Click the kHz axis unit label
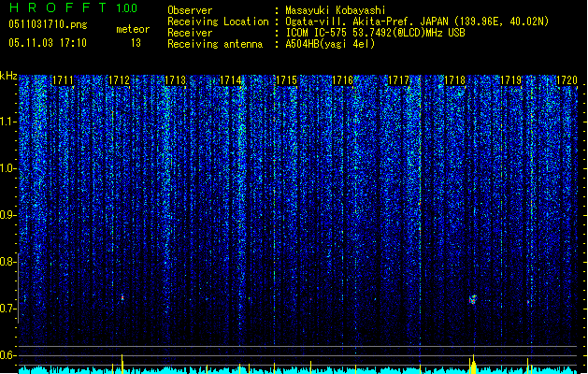 (x=8, y=76)
